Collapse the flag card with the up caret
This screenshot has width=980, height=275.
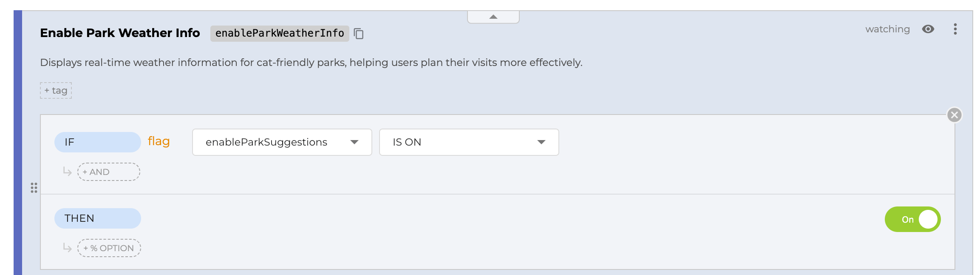coord(493,17)
